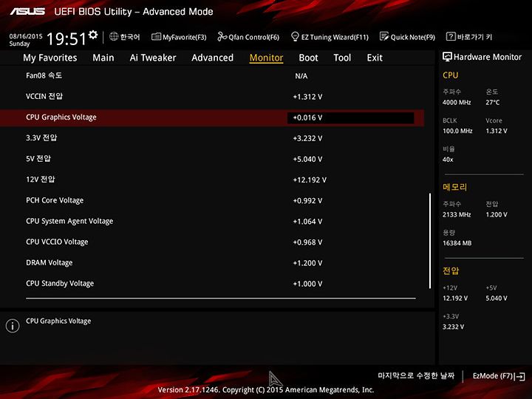
Task: Select the Fan08 속도 row
Action: point(212,75)
